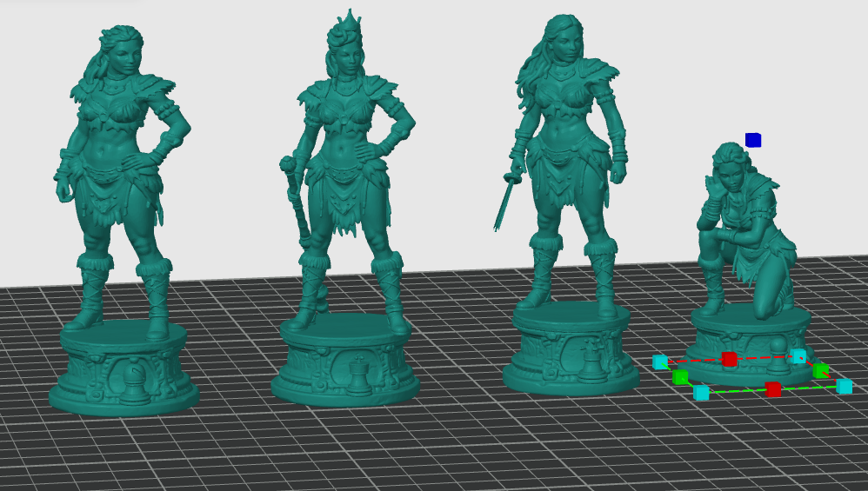Select the unarmed statue with hand on hip
The width and height of the screenshot is (868, 491).
coord(123,222)
